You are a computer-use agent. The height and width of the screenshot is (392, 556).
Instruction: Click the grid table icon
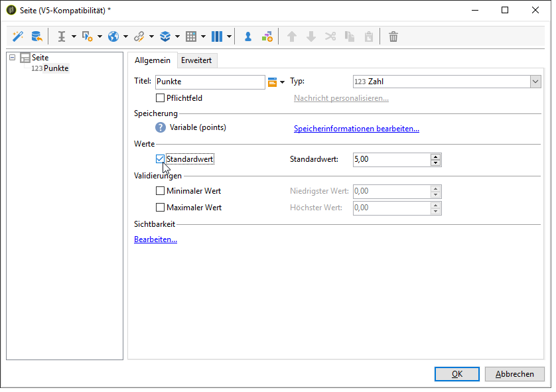click(191, 36)
